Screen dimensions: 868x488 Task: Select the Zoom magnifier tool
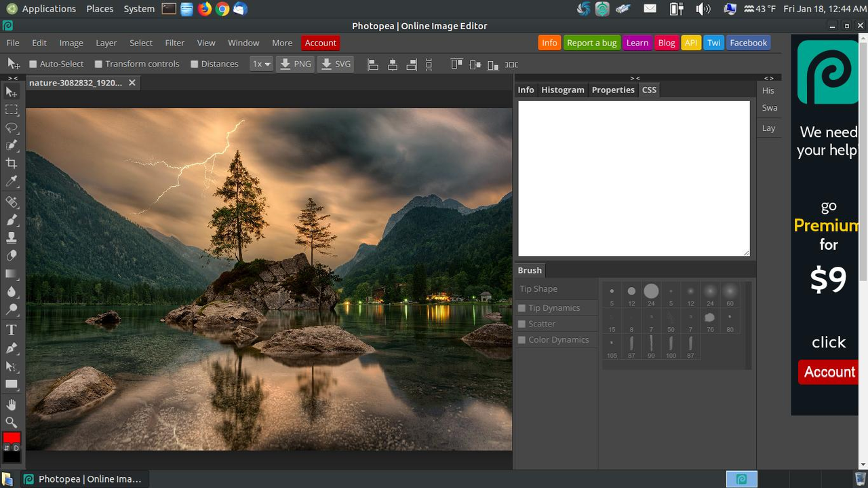(12, 422)
